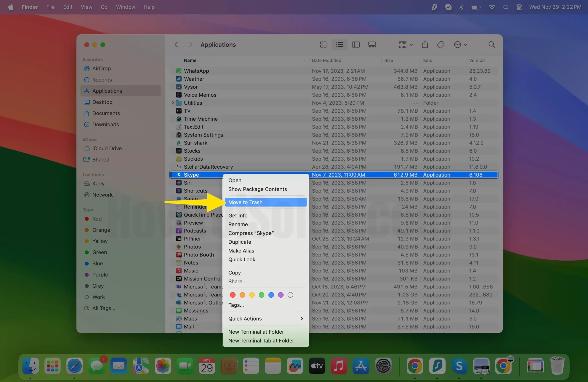The height and width of the screenshot is (382, 588).
Task: Sort by the Date Modified column header
Action: point(326,61)
